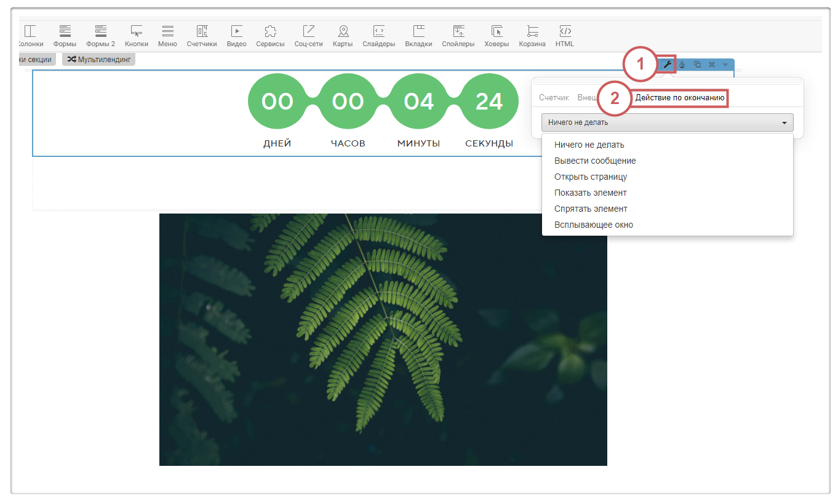
Task: Open the Карты widget icon
Action: (x=343, y=36)
